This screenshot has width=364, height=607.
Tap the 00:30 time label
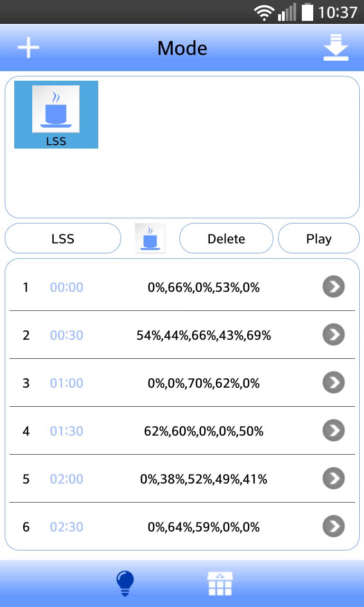point(66,335)
